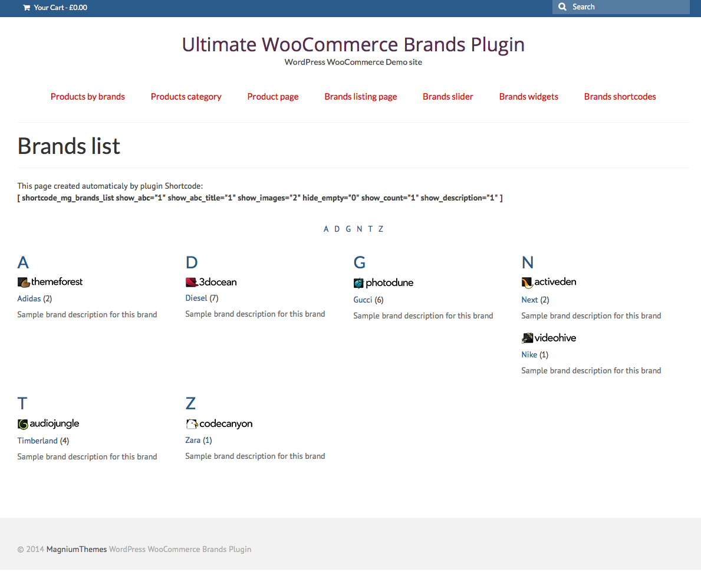Screen dimensions: 701x588
Task: Click the audiojungle brand logo
Action: point(48,423)
